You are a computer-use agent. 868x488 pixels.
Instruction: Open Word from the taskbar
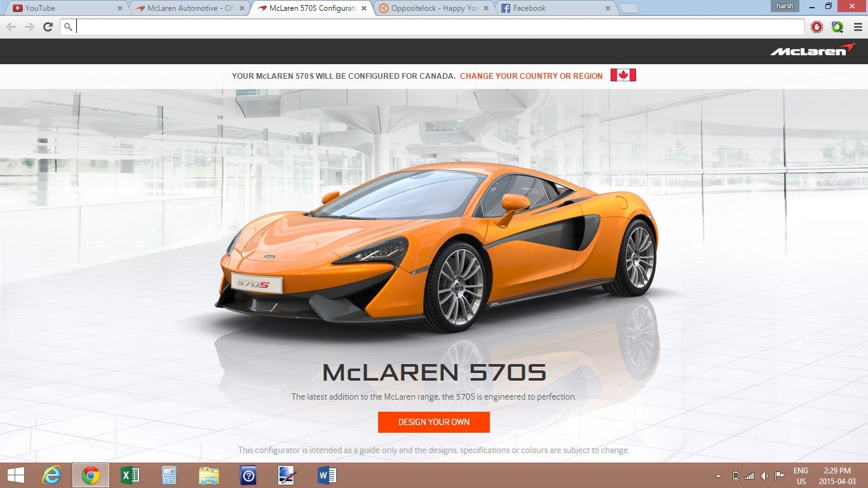[327, 475]
